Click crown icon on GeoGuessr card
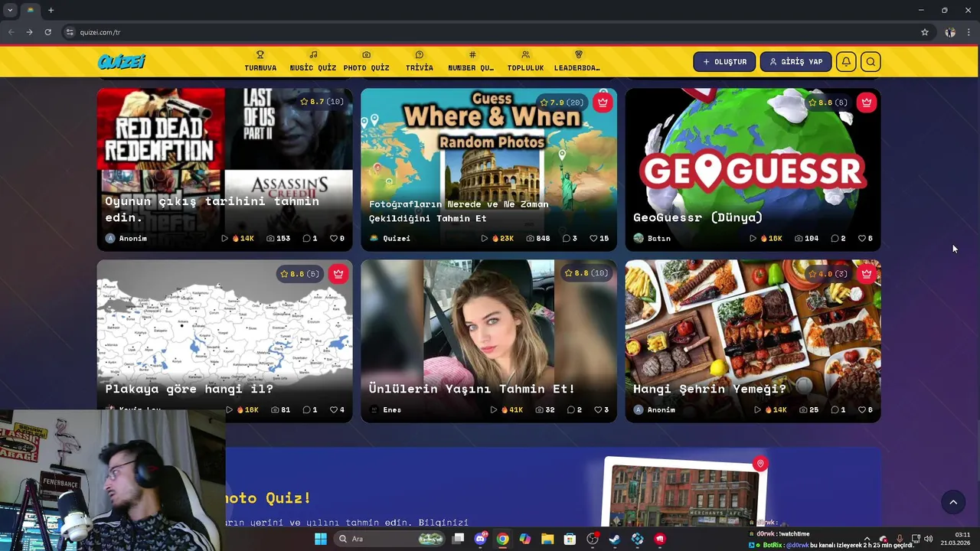This screenshot has height=551, width=980. (x=867, y=102)
